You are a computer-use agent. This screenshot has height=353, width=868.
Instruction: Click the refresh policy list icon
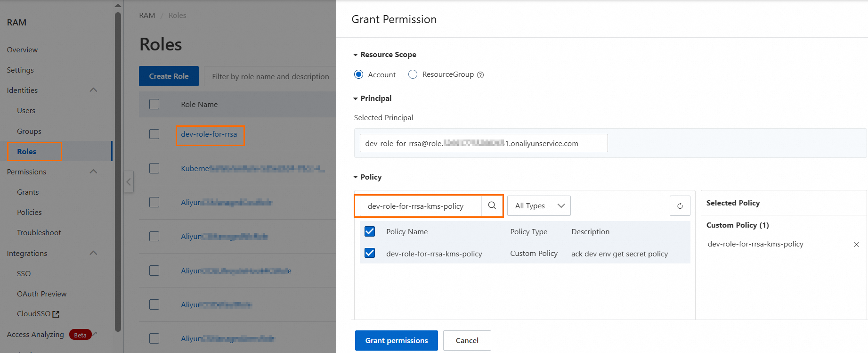tap(680, 206)
